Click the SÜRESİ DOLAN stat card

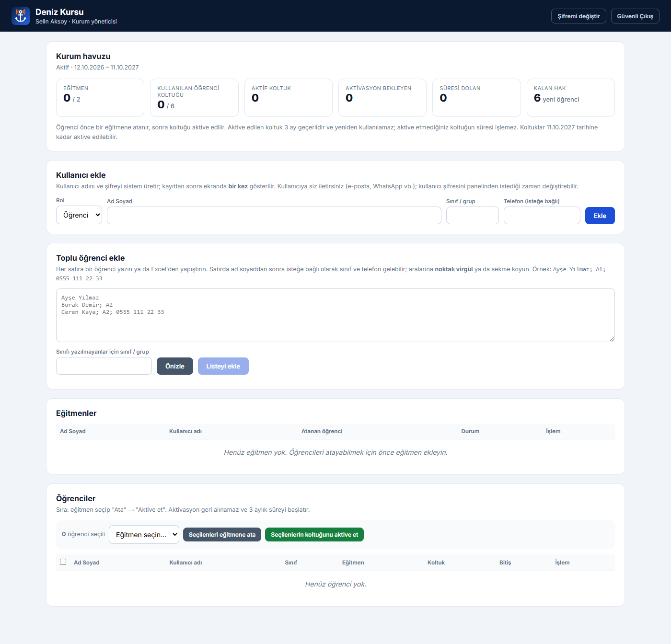pyautogui.click(x=476, y=98)
